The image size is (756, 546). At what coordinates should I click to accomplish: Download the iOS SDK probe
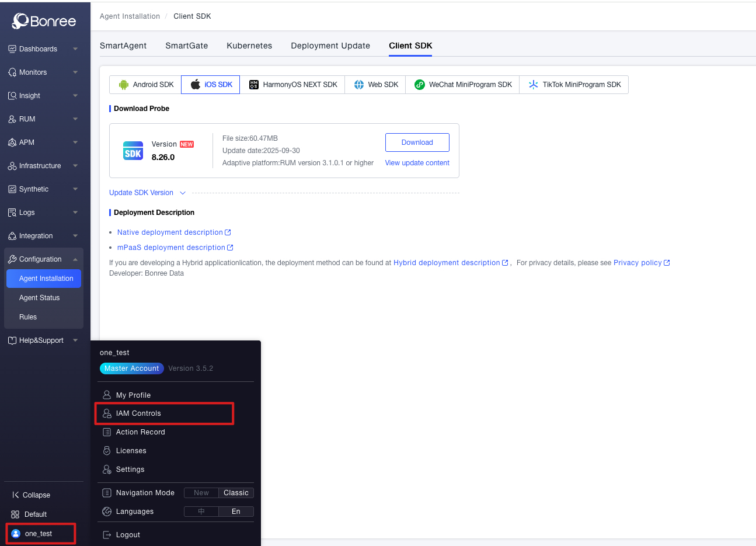pyautogui.click(x=417, y=142)
